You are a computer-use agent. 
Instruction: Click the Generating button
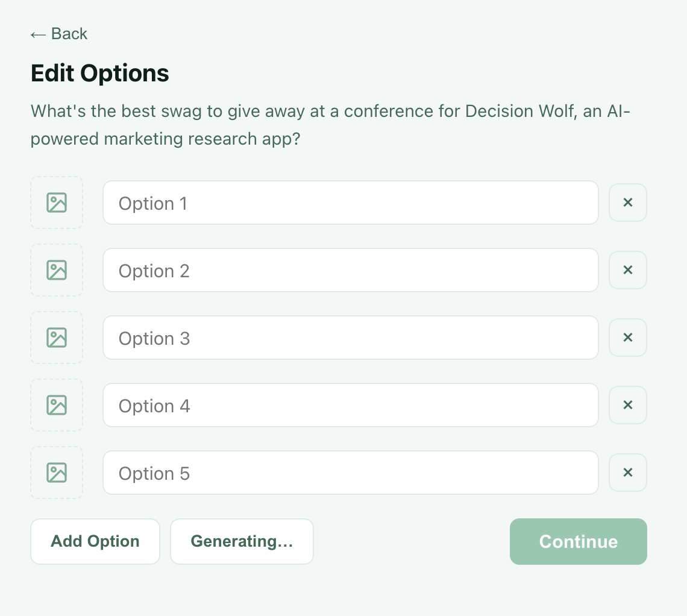click(x=242, y=541)
